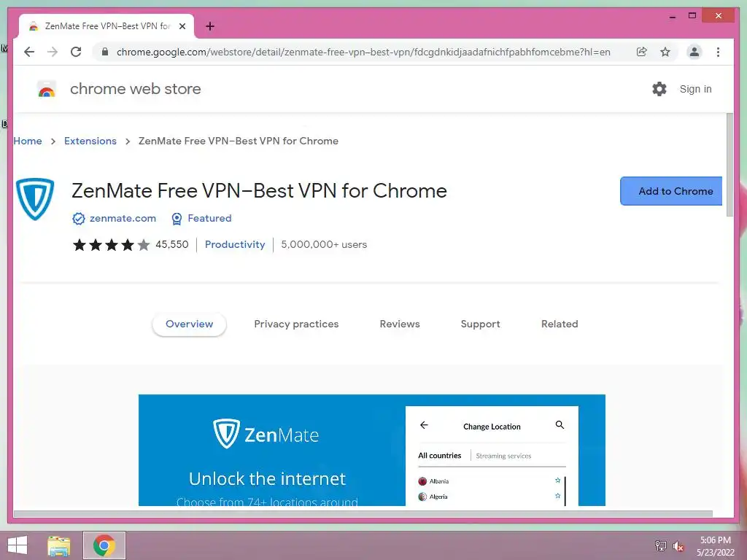
Task: Click the search magnifier in Change Location preview
Action: [x=560, y=425]
